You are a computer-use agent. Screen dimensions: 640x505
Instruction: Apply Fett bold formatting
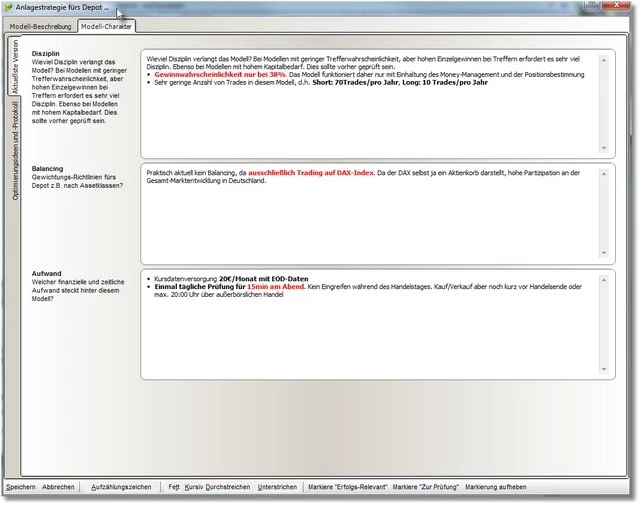coord(174,487)
